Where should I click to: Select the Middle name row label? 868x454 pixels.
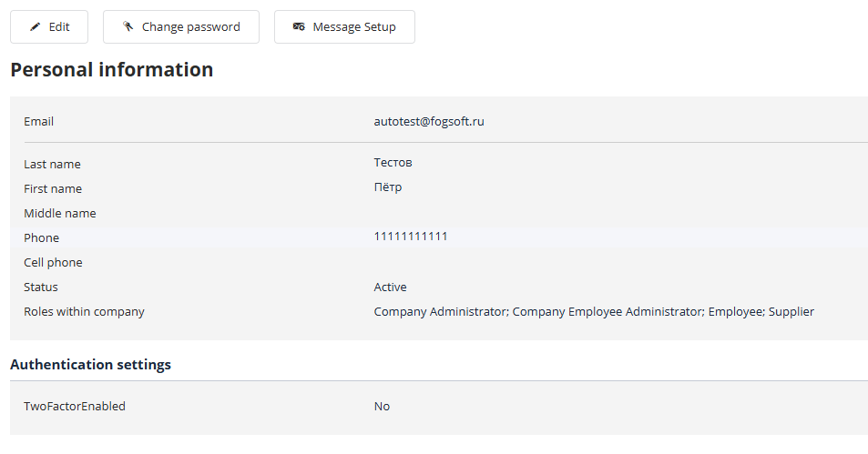(x=59, y=213)
